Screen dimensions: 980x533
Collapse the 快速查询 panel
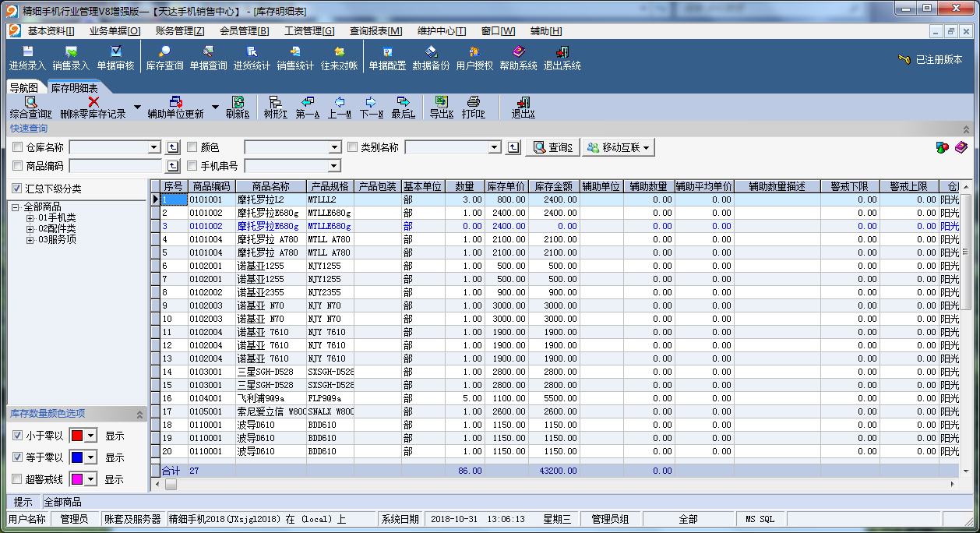(966, 129)
